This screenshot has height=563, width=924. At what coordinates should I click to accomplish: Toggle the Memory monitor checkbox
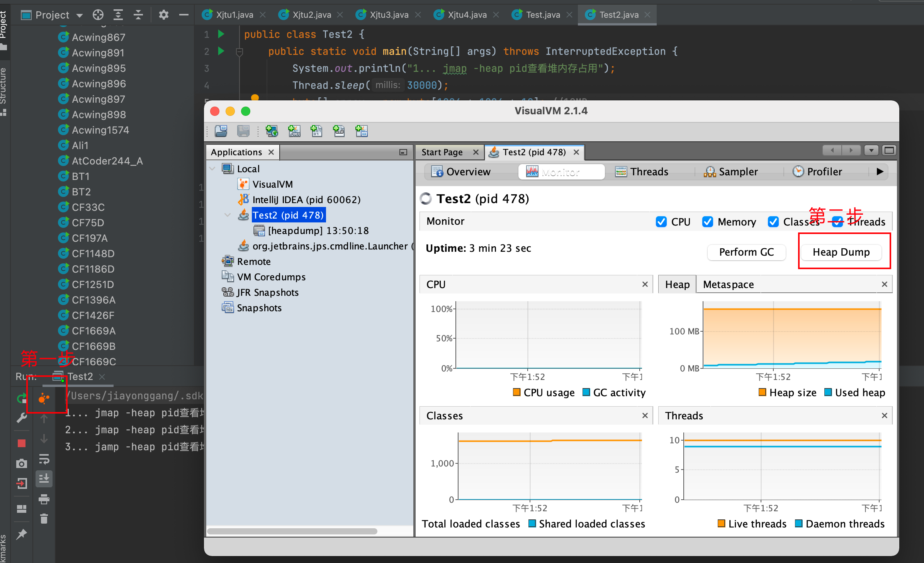707,222
